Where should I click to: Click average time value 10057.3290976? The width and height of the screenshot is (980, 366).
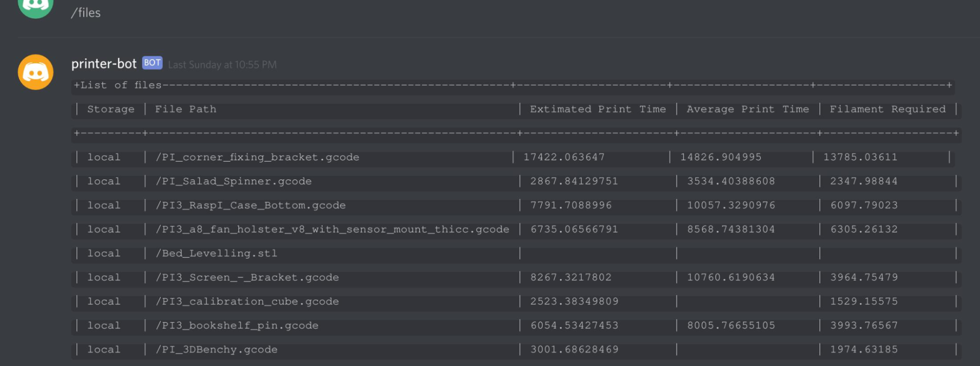click(x=731, y=205)
